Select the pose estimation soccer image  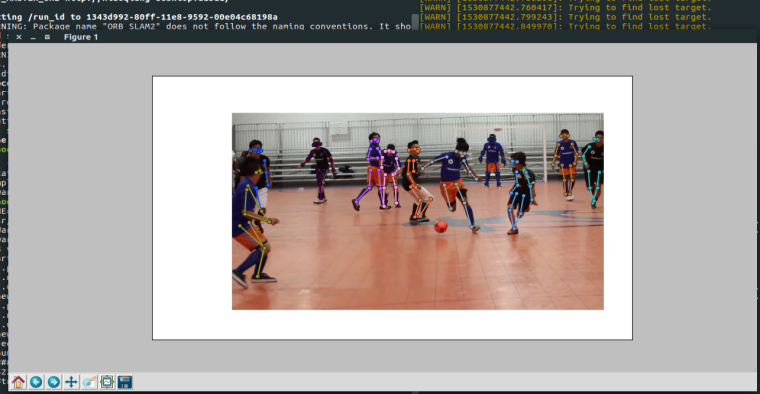(x=418, y=211)
